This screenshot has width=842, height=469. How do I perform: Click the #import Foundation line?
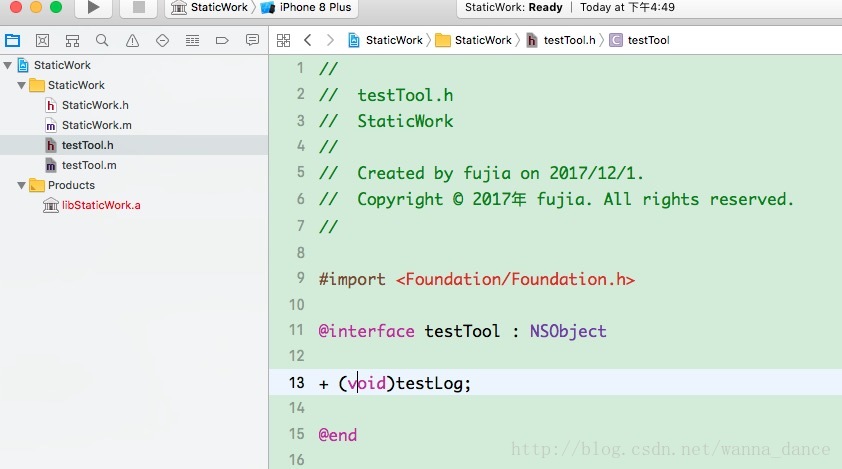pos(476,279)
